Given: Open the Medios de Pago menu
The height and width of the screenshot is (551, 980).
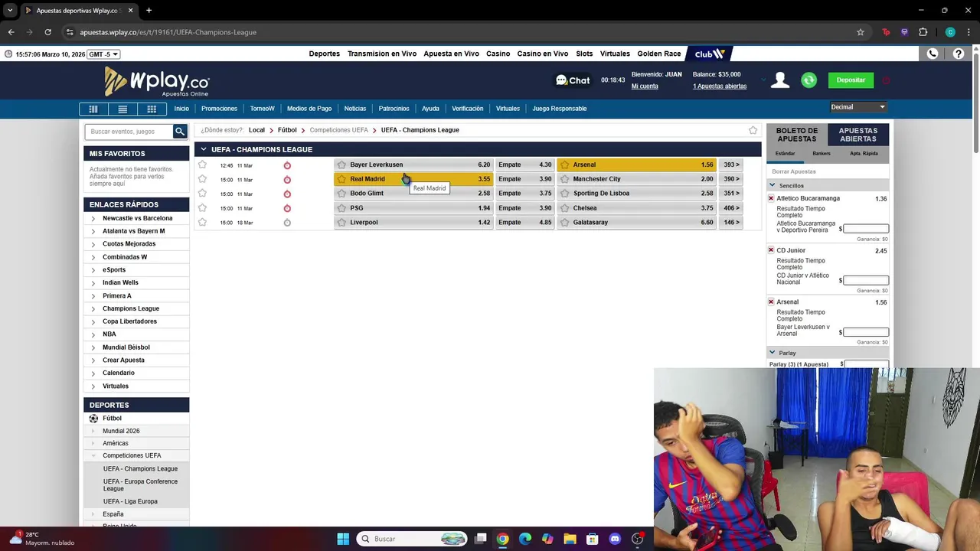Looking at the screenshot, I should point(309,109).
